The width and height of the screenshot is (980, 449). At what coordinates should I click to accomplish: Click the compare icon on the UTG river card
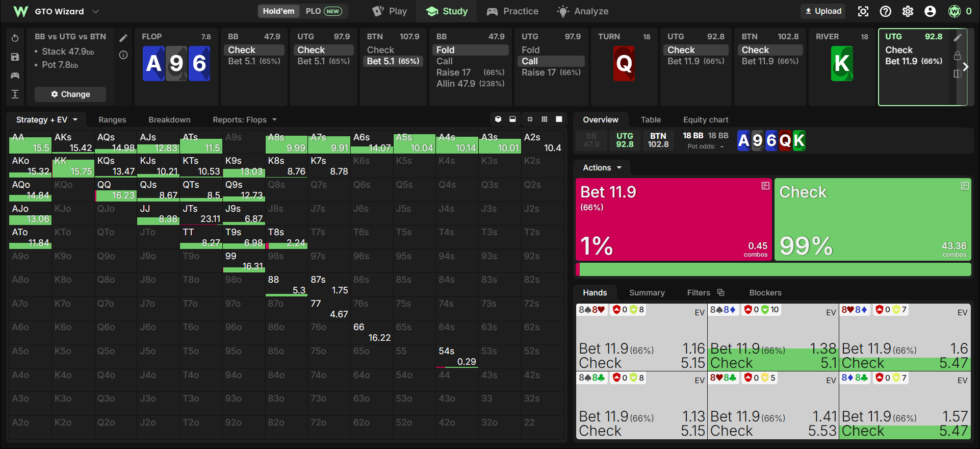(x=958, y=74)
